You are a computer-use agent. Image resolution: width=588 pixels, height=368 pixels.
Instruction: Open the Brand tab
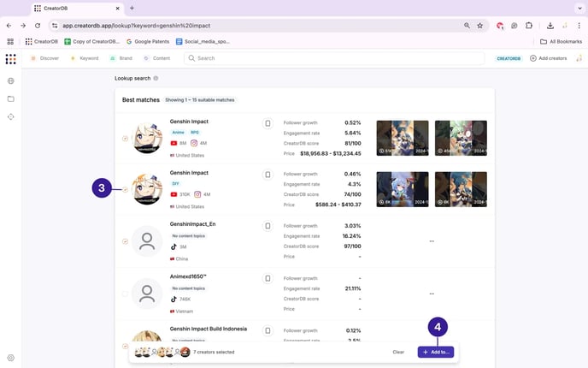point(121,58)
